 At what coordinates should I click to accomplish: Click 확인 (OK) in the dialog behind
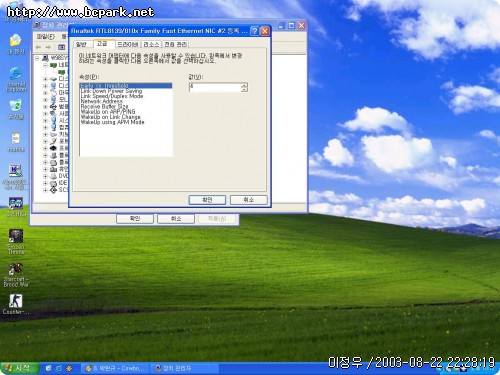tap(135, 219)
